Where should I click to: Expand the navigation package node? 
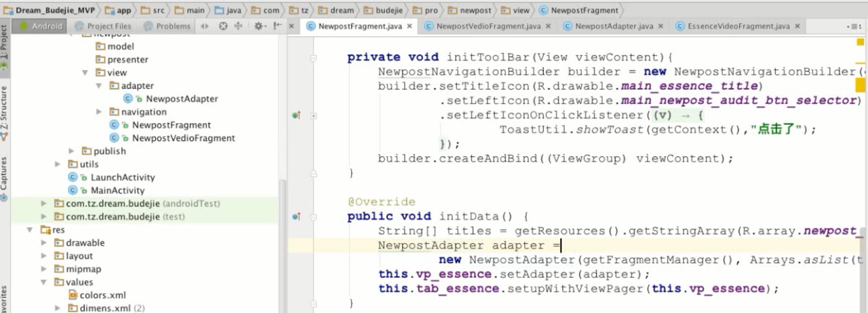click(x=99, y=112)
